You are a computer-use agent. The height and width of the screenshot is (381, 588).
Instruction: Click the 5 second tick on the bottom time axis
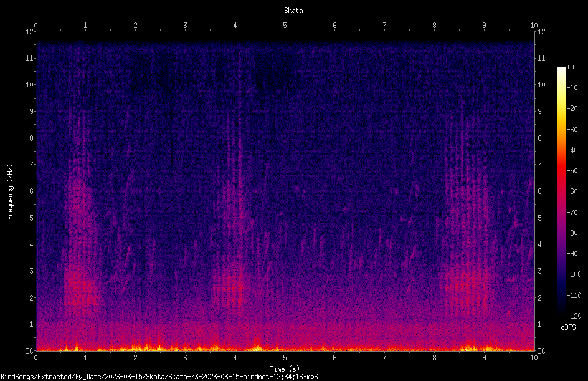[x=285, y=358]
